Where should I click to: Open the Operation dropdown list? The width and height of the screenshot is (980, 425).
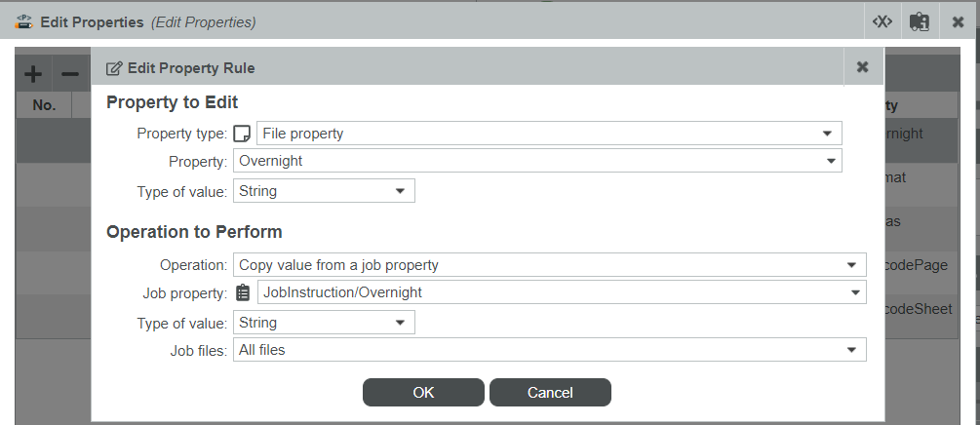tap(549, 264)
